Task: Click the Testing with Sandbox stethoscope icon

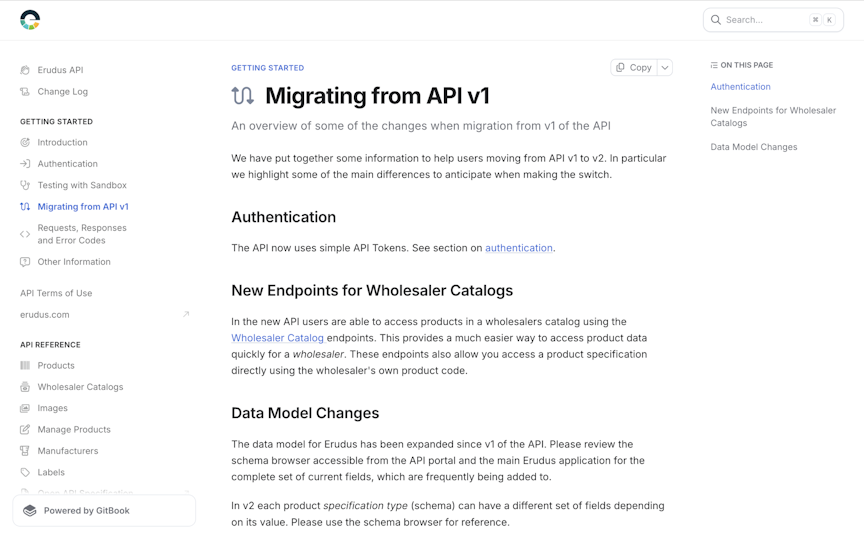Action: tap(25, 185)
